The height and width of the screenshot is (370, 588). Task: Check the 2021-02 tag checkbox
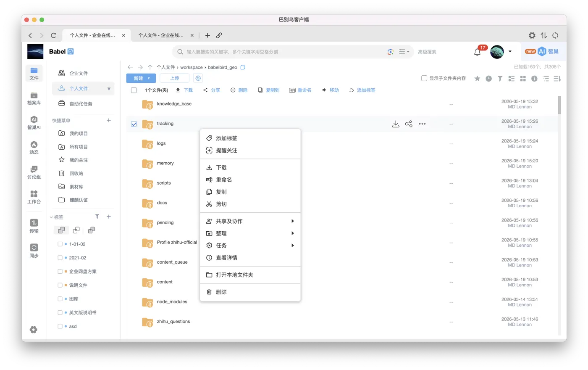(x=60, y=258)
